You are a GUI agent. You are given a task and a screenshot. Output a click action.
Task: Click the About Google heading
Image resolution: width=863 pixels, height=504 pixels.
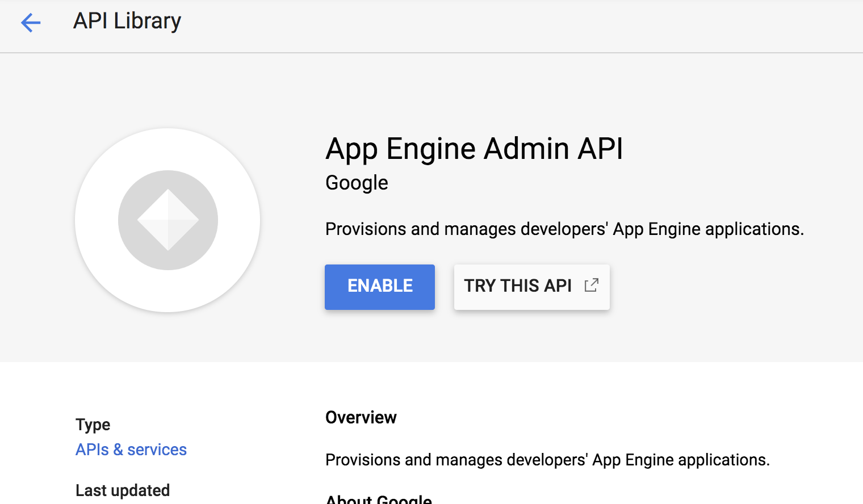click(x=379, y=499)
